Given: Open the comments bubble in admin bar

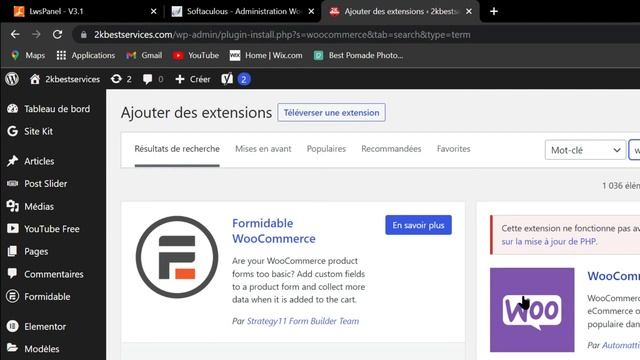Looking at the screenshot, I should [153, 79].
